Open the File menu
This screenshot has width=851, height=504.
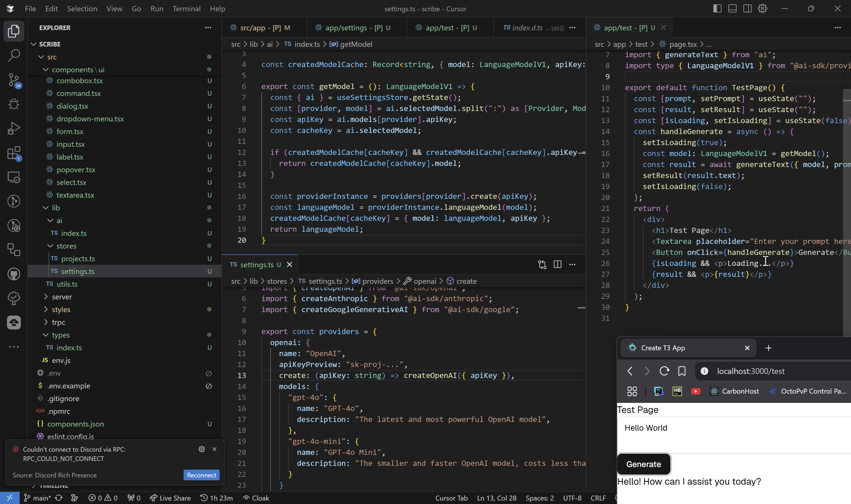click(30, 8)
